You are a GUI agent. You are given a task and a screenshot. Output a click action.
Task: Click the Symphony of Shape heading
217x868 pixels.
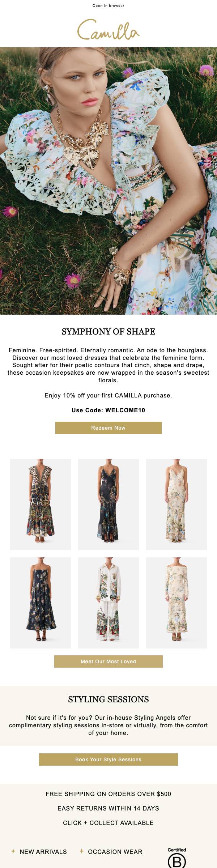point(109,332)
